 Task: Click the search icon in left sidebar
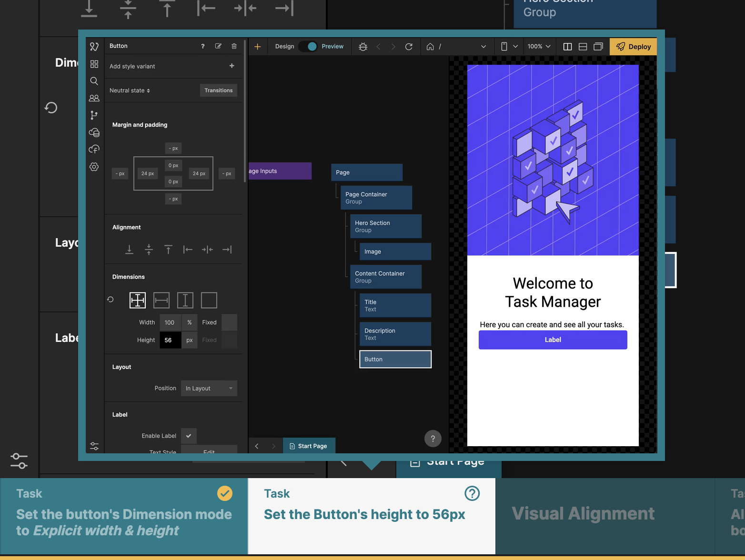click(94, 81)
